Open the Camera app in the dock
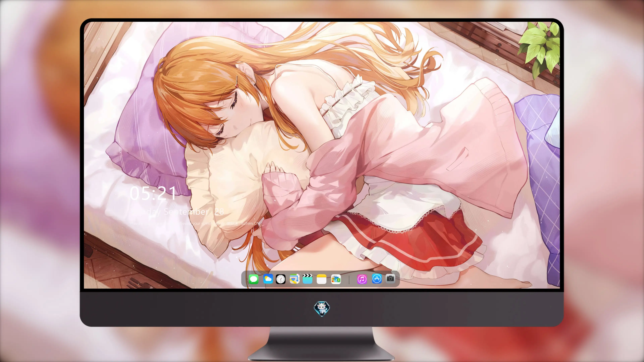Screen dimensions: 644x362 [390, 279]
